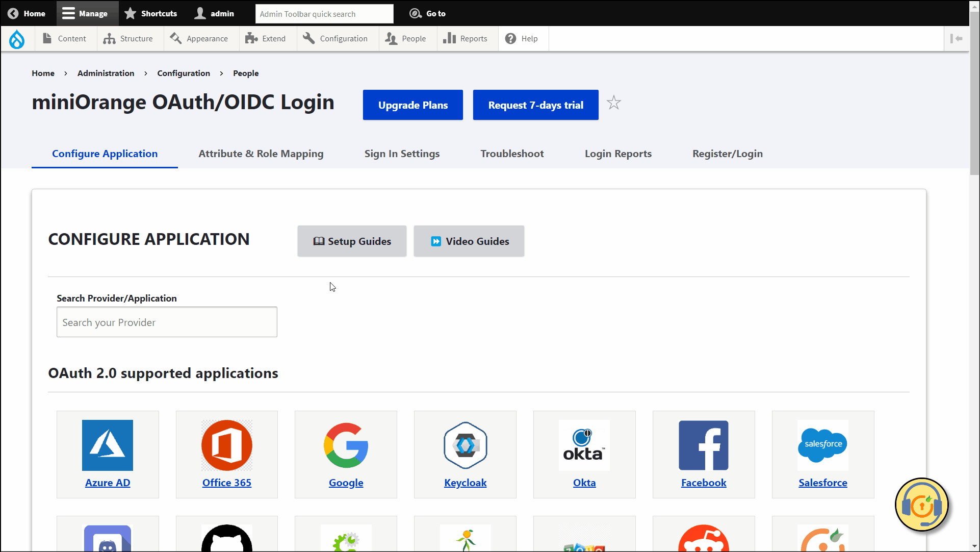
Task: Click the Upgrade Plans button
Action: 412,105
